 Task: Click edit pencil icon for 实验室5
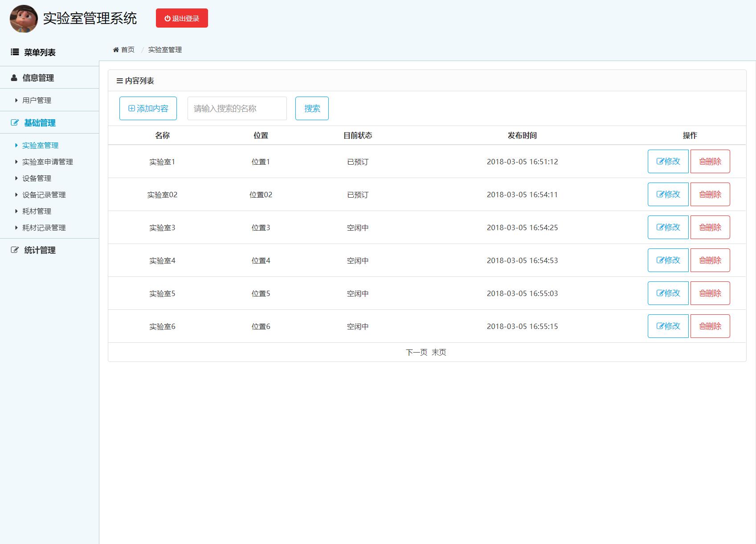click(660, 293)
